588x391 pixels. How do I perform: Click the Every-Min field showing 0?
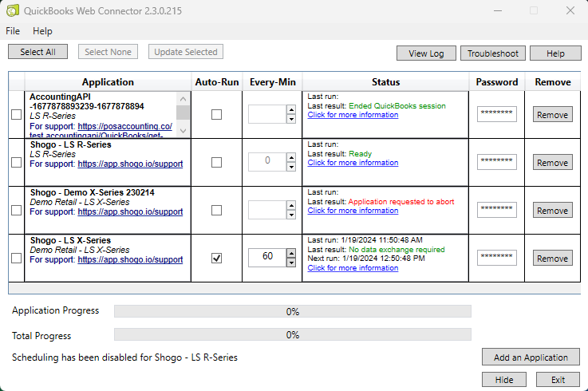point(267,162)
